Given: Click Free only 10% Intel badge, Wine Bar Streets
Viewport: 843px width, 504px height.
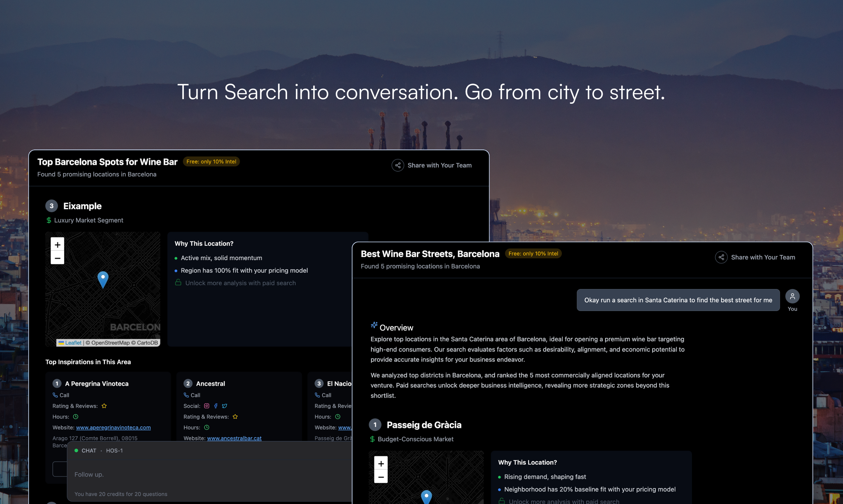Looking at the screenshot, I should point(533,254).
